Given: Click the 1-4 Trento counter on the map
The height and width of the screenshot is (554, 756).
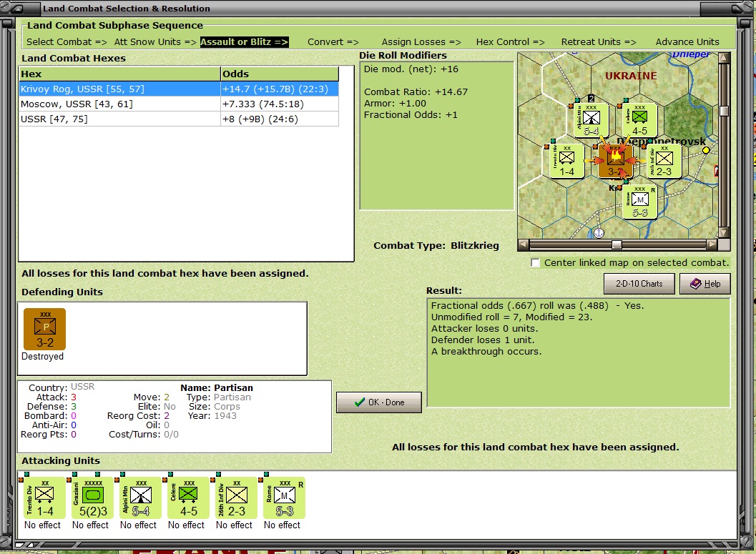Looking at the screenshot, I should tap(567, 161).
